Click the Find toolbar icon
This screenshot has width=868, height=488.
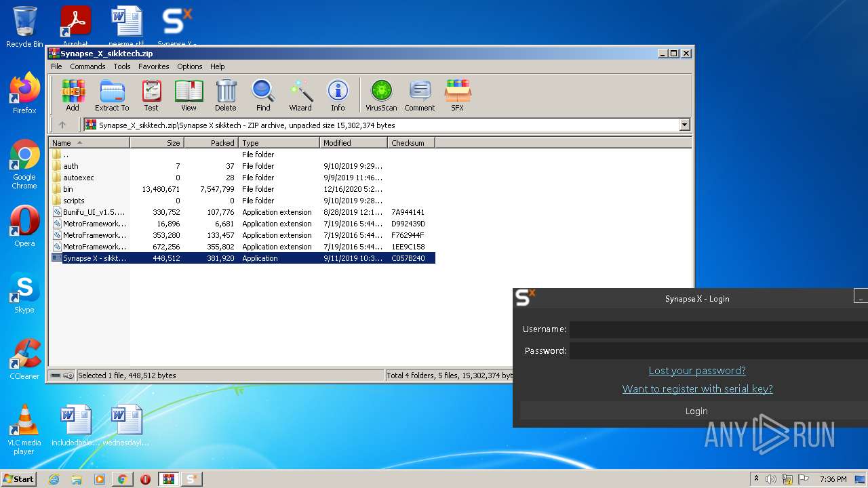(x=263, y=95)
